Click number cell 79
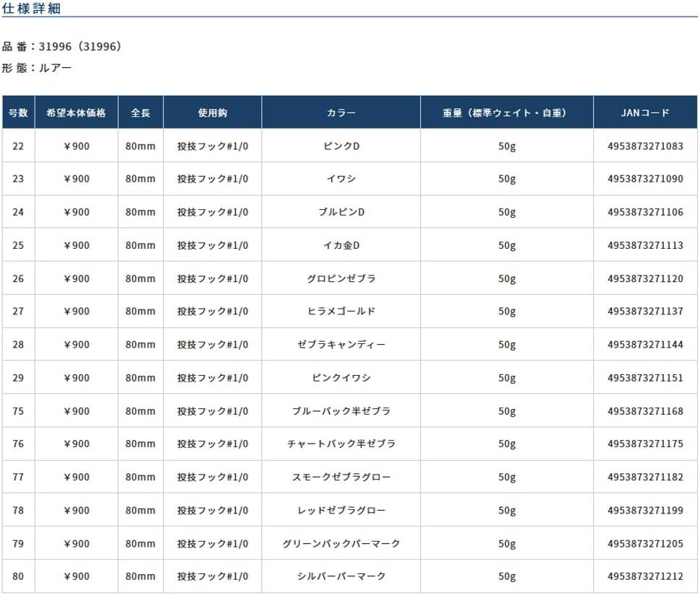 (x=18, y=543)
